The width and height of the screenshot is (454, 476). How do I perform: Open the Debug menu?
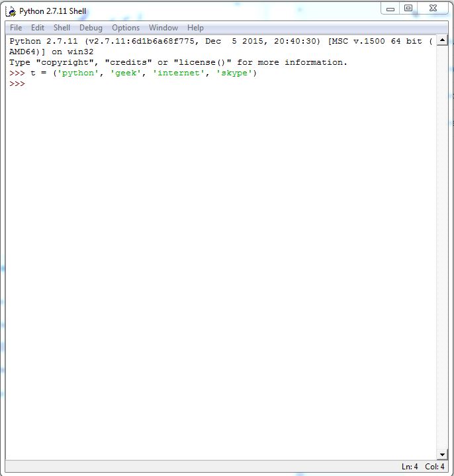coord(91,28)
